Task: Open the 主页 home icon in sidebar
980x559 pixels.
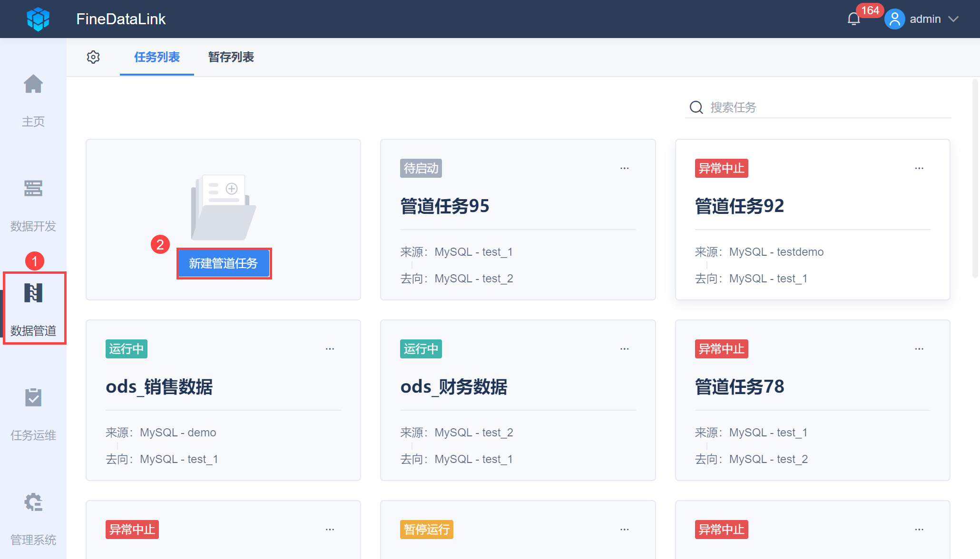Action: pos(33,84)
